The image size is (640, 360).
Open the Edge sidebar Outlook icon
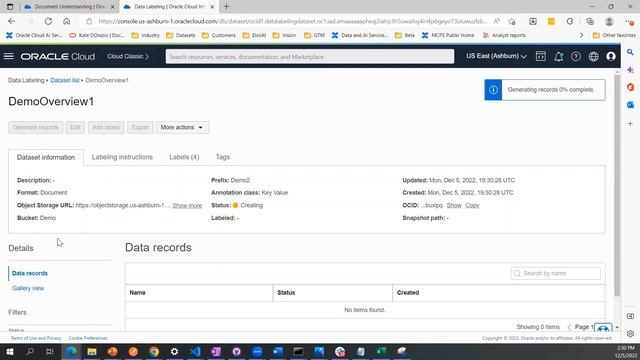click(x=630, y=105)
